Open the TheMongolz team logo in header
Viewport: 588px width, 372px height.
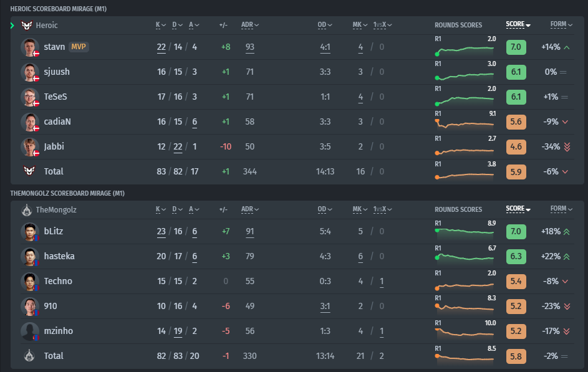click(26, 210)
